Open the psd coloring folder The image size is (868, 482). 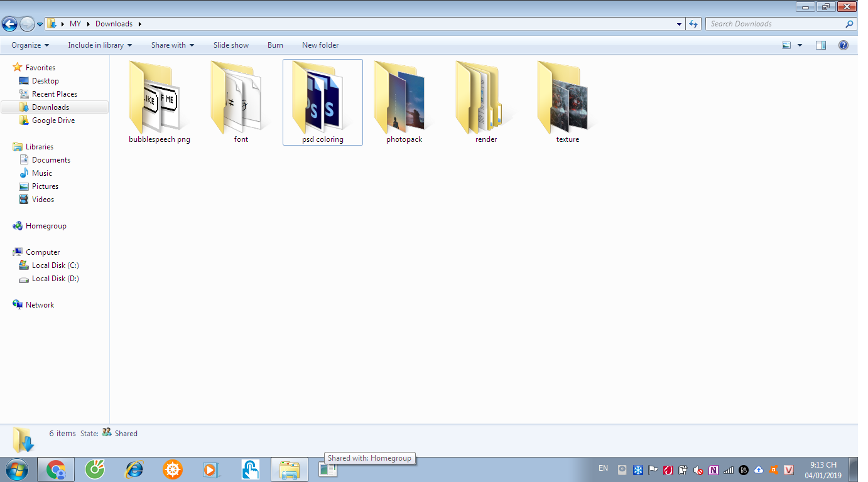(322, 100)
